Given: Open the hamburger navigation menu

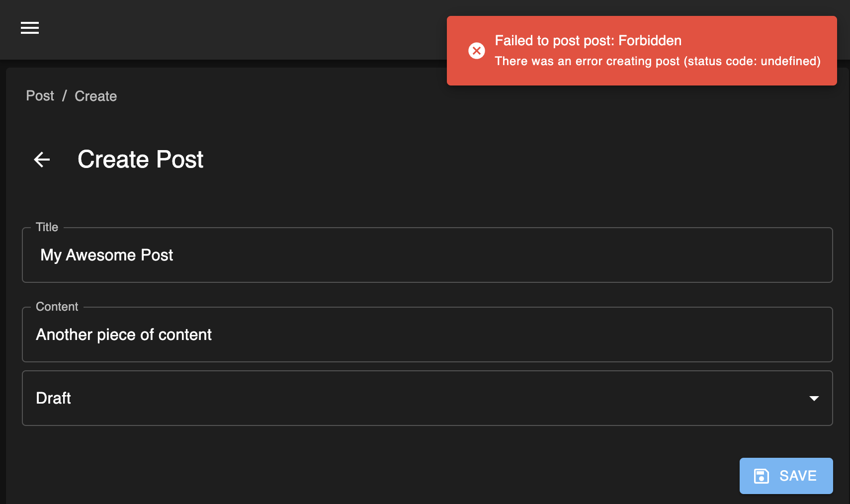Looking at the screenshot, I should coord(30,28).
